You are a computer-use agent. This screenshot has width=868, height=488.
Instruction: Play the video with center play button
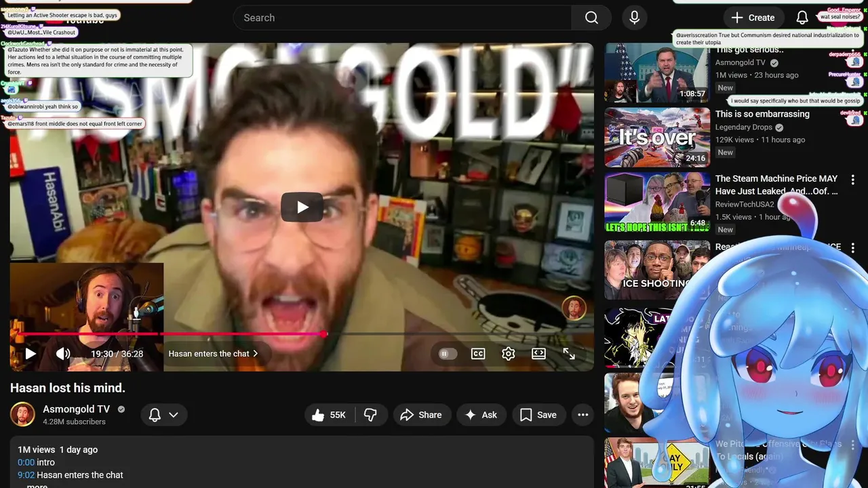[x=302, y=207]
